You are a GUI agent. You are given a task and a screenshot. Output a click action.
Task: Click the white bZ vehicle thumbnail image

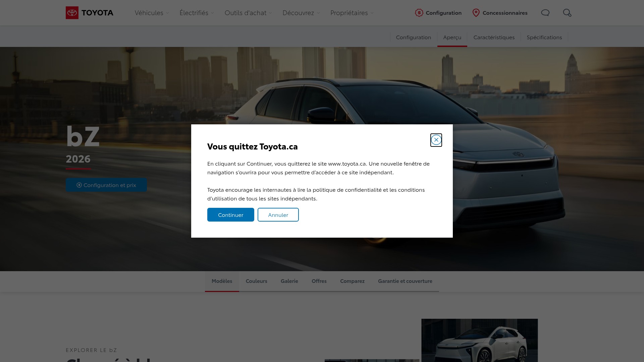(480, 340)
